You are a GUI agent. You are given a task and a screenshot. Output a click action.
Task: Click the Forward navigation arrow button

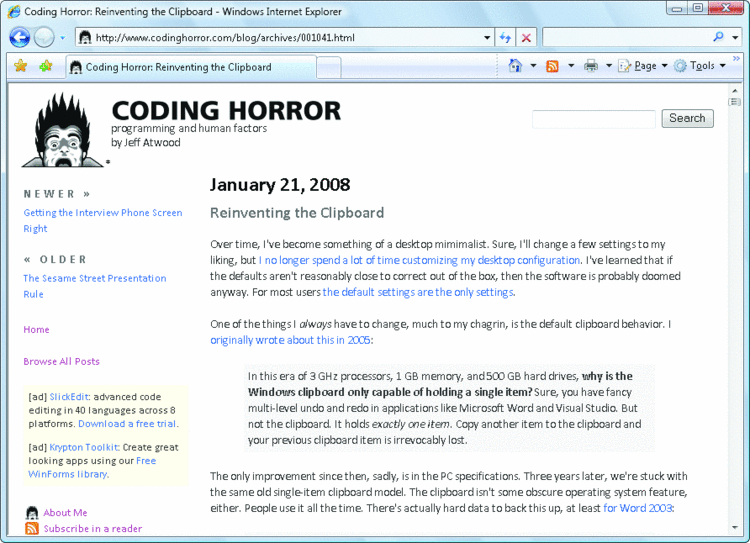coord(44,37)
